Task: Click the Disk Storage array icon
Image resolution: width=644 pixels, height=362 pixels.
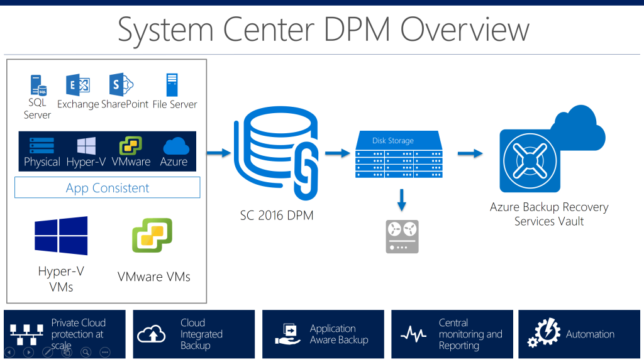Action: pyautogui.click(x=399, y=155)
